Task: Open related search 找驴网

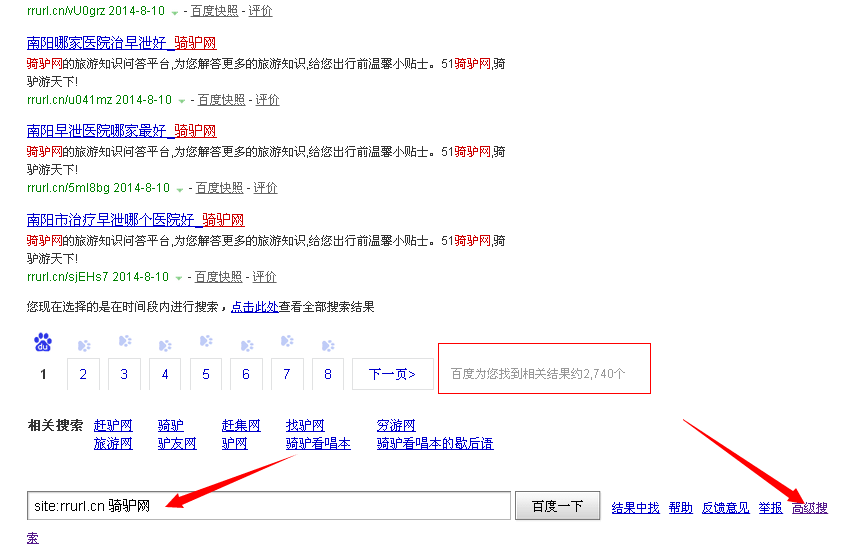Action: [305, 426]
